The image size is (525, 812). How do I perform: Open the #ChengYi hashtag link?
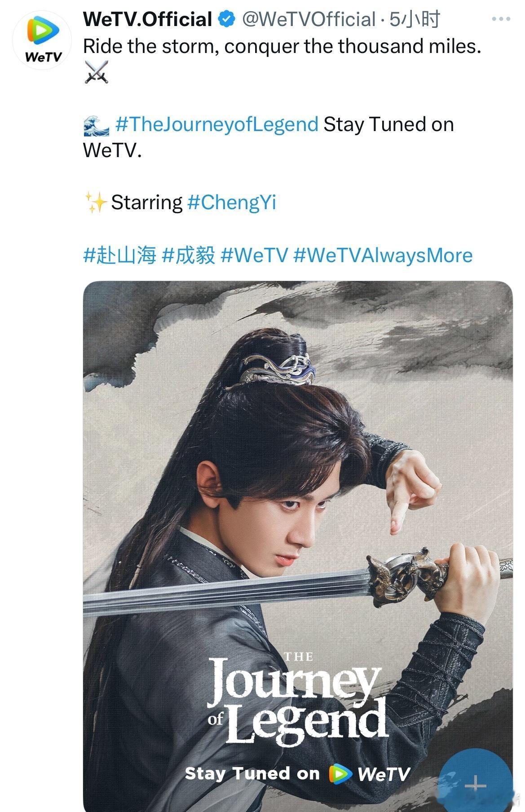tap(231, 202)
